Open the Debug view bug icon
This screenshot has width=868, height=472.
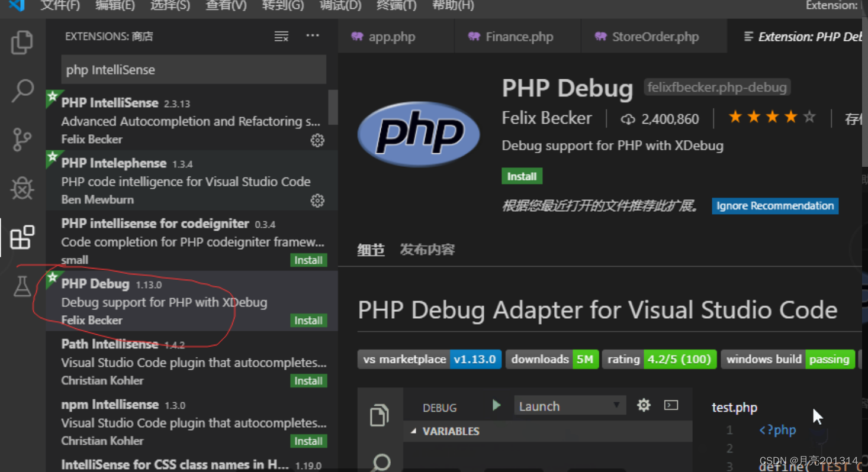click(22, 189)
